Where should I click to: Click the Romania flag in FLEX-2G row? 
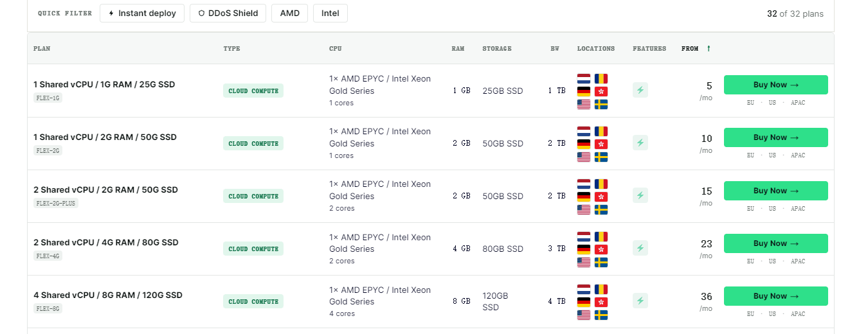pos(601,131)
